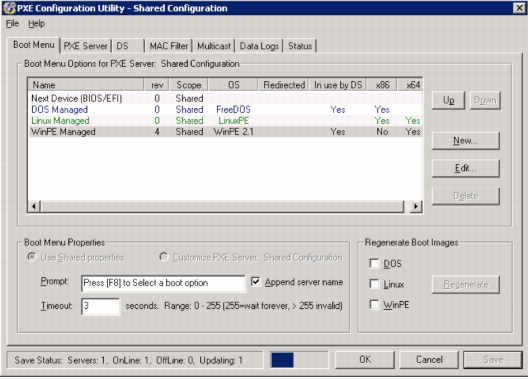Click the PXE Configuration Utility title bar icon
The image size is (530, 379).
[x=9, y=8]
